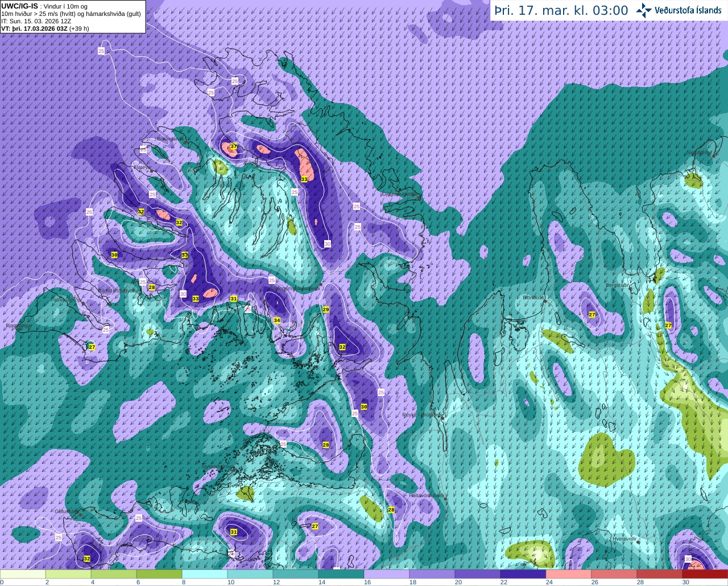Viewport: 728px width, 586px height.
Task: Click the Holtavörðuheiði station label
Action: click(427, 496)
